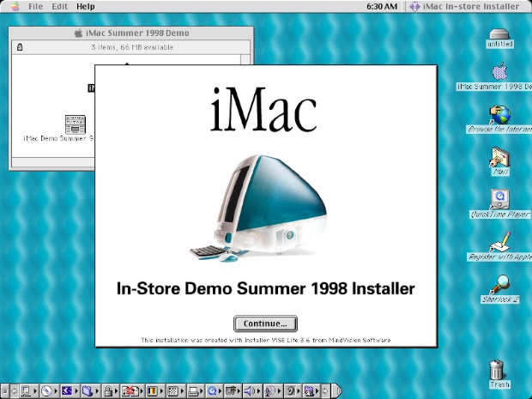Open the File Sharing Control Strip module
The width and height of the screenshot is (532, 399).
tap(89, 391)
